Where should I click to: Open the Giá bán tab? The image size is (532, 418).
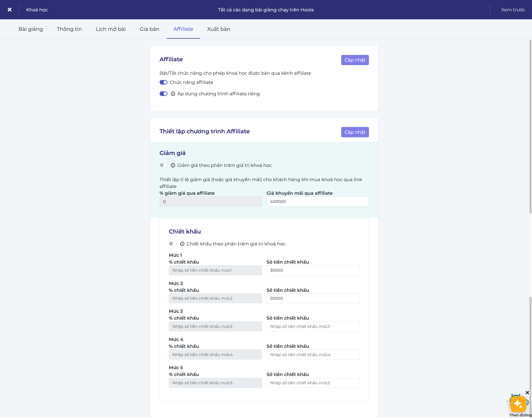tap(149, 29)
